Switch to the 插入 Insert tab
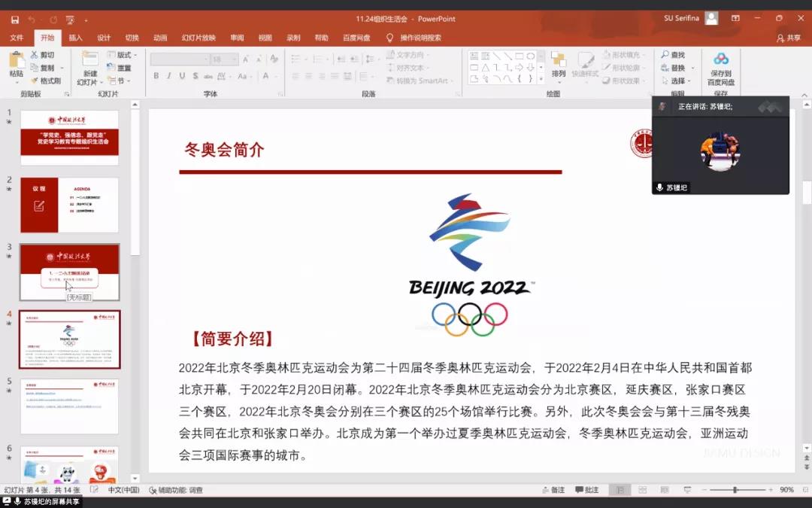The width and height of the screenshot is (812, 508). pyautogui.click(x=76, y=38)
